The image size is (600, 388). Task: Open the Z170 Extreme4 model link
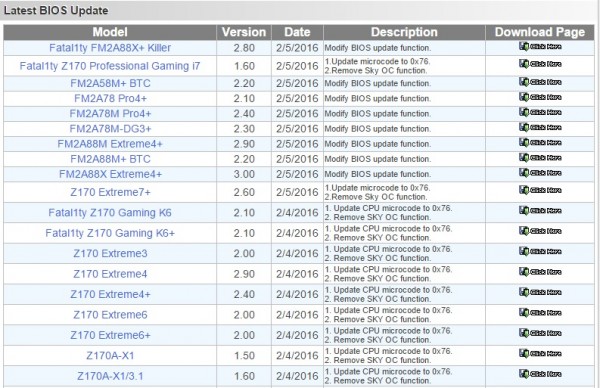tap(110, 274)
